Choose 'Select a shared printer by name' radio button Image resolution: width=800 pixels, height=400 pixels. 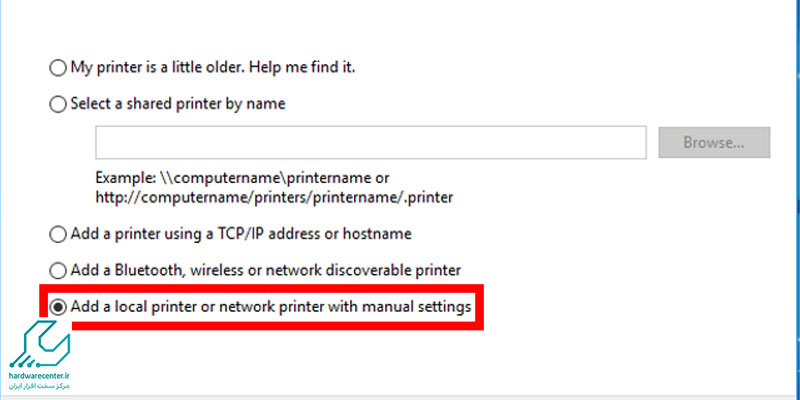tap(58, 105)
